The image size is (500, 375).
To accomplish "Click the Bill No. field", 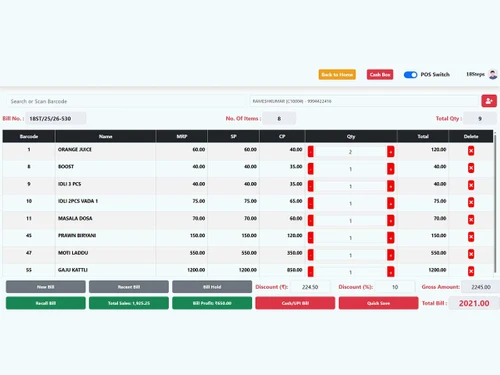I will 56,118.
